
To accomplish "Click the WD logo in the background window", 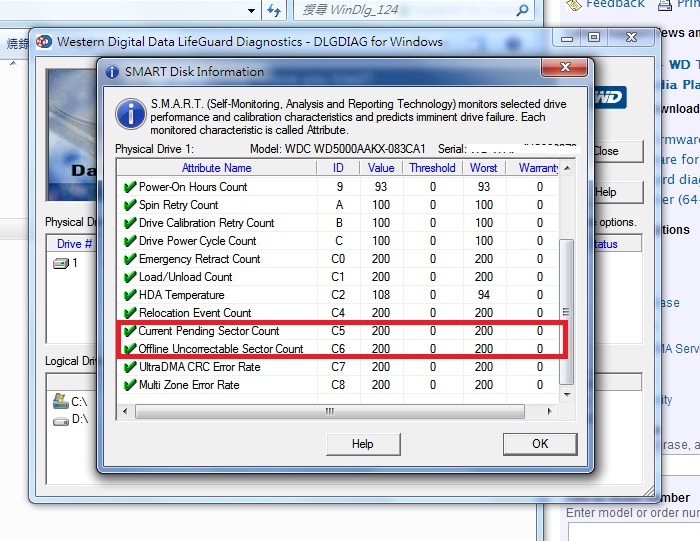I will tap(610, 97).
